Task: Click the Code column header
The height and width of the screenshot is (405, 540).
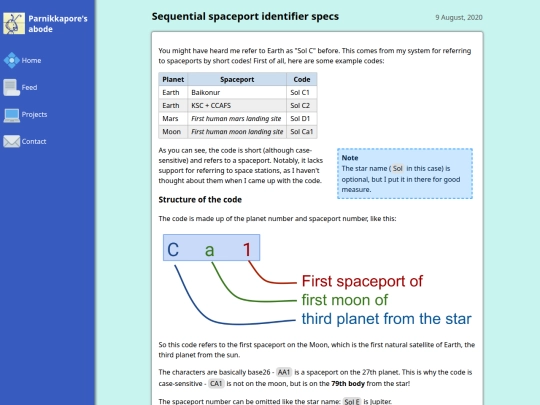Action: (302, 79)
